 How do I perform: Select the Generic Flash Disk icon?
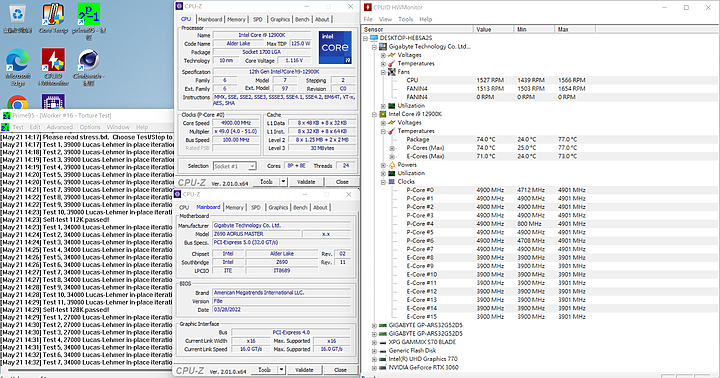point(382,350)
